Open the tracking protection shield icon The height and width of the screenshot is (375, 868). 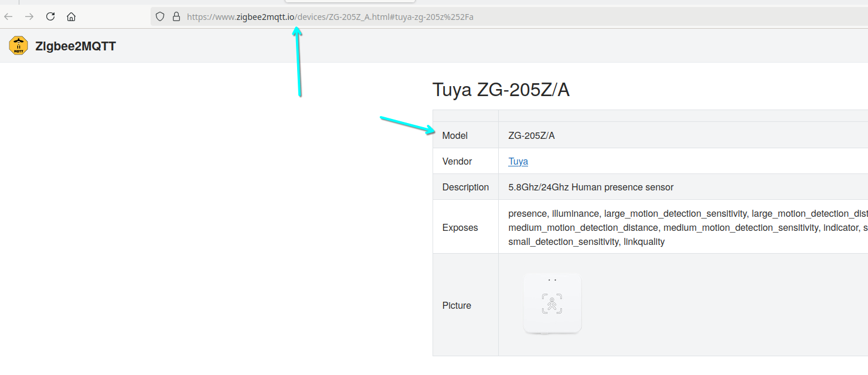161,16
